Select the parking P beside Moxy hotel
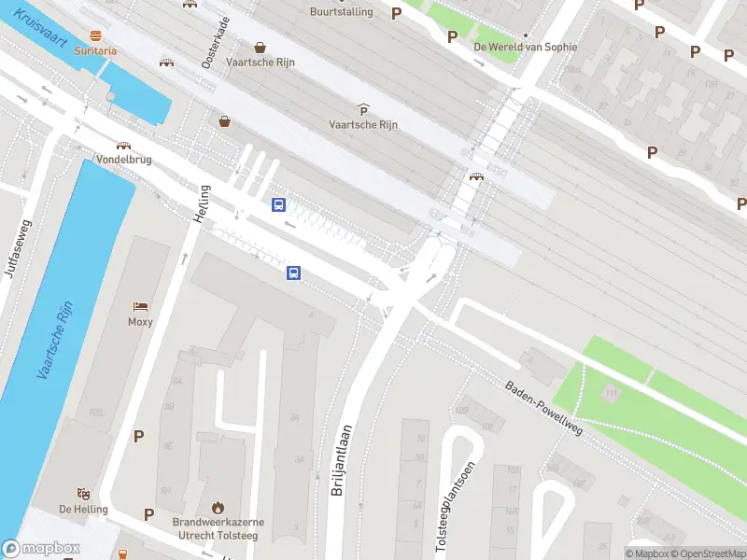The width and height of the screenshot is (747, 560). tap(138, 436)
